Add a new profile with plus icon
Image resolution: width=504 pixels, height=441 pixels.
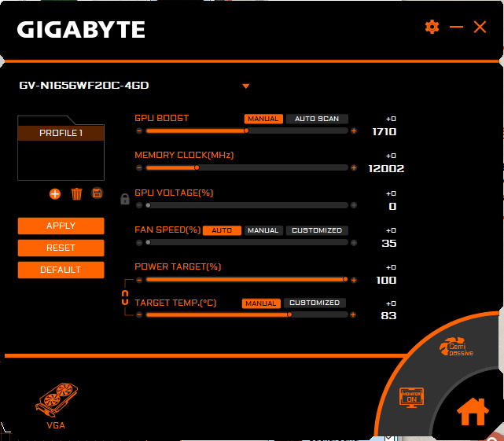pos(55,193)
